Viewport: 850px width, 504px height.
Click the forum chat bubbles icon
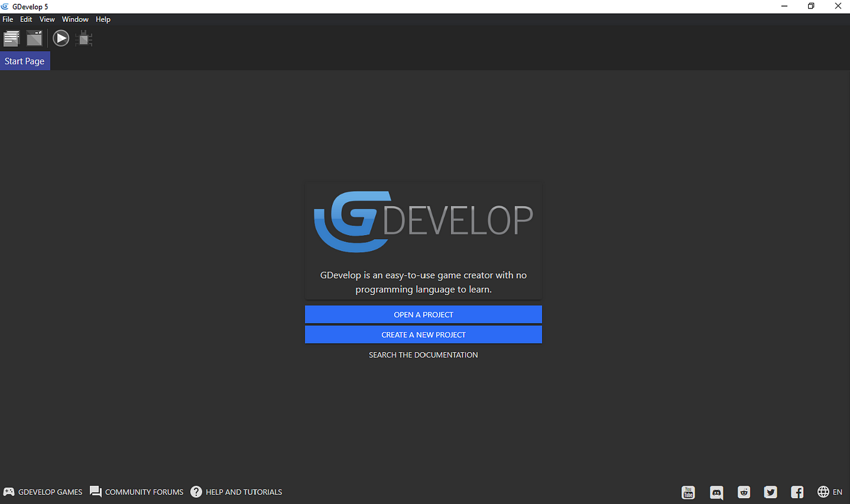click(96, 492)
